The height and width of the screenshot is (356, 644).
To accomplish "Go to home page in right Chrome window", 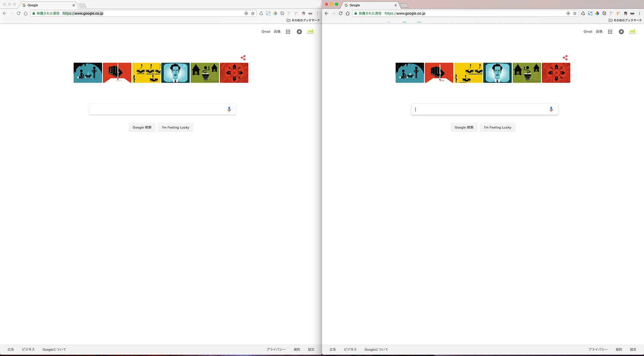I will point(348,13).
